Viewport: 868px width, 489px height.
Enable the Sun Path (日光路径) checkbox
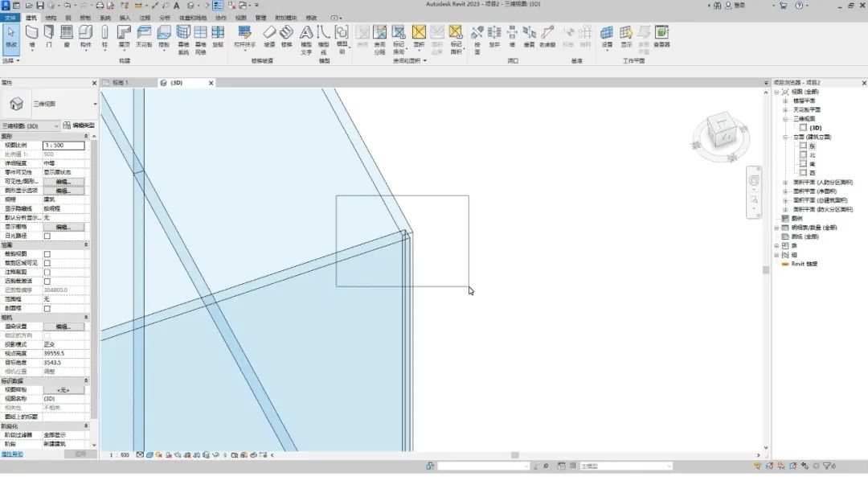(x=47, y=236)
